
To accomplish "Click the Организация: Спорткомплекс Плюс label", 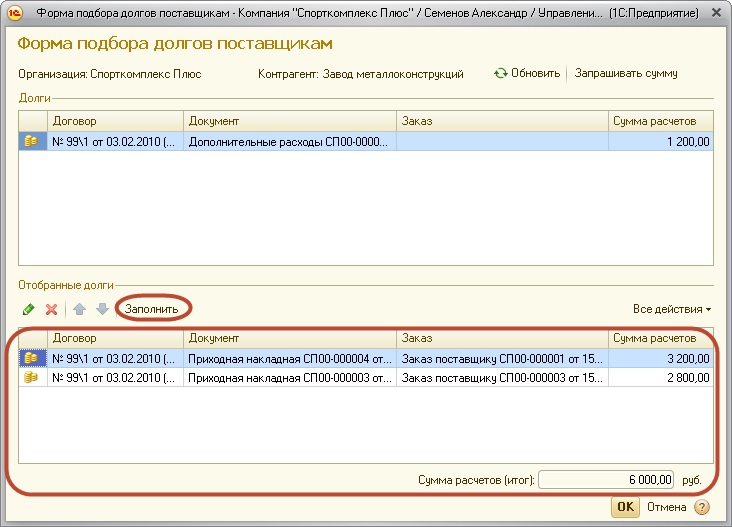I will (110, 74).
